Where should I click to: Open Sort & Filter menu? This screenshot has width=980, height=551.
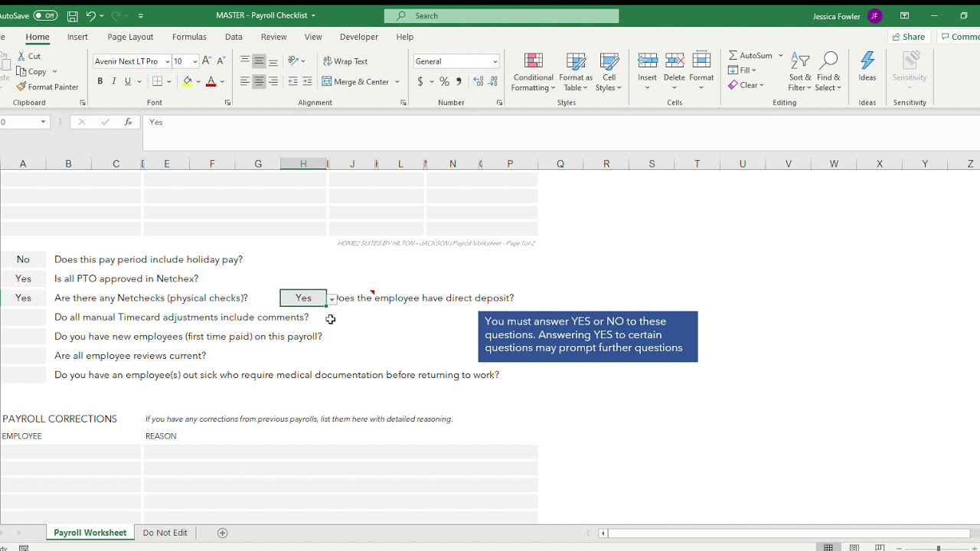(800, 72)
